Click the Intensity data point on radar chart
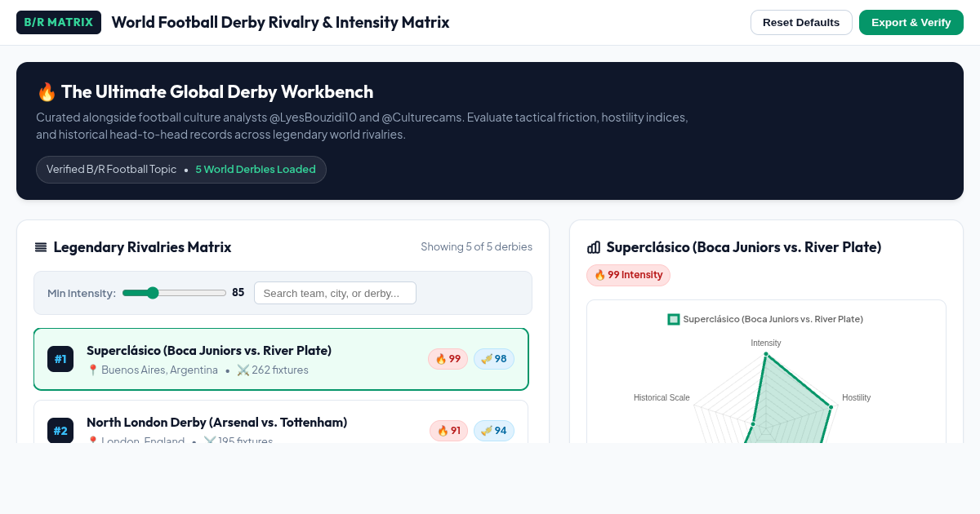 [x=766, y=354]
